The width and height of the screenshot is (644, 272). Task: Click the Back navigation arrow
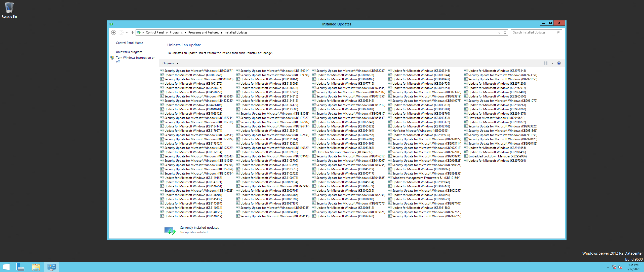pos(113,32)
